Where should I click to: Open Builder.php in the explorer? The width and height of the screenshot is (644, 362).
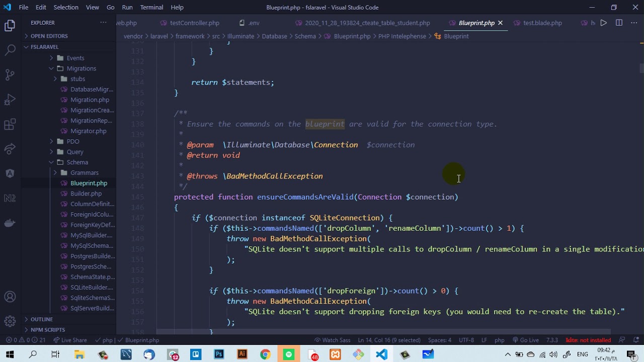click(x=86, y=194)
